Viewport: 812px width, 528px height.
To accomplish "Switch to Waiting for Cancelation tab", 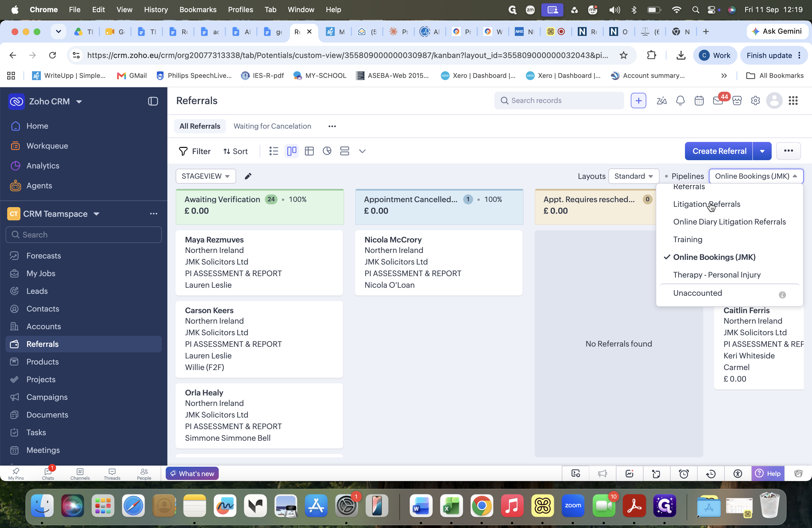I will pyautogui.click(x=272, y=126).
